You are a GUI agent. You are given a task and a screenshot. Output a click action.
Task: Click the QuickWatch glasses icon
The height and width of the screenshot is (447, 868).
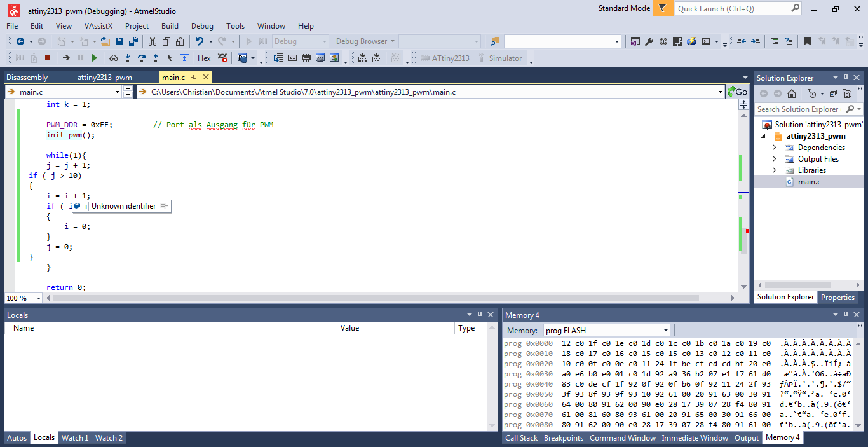114,58
